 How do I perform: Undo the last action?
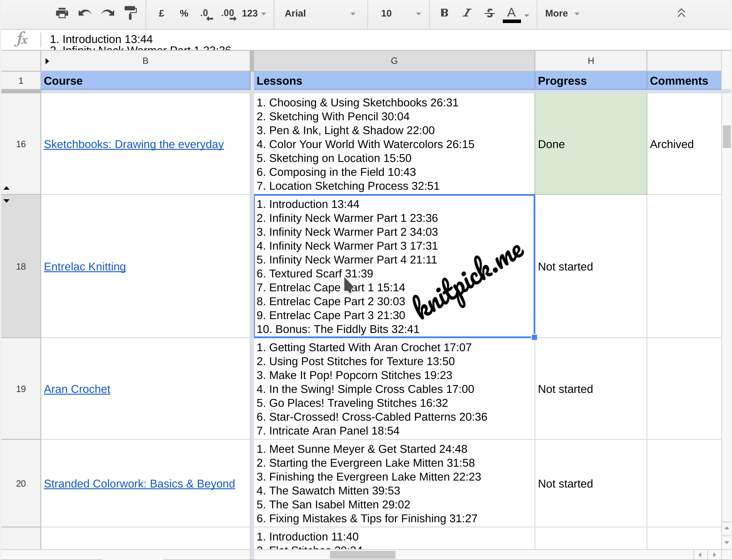(x=85, y=13)
